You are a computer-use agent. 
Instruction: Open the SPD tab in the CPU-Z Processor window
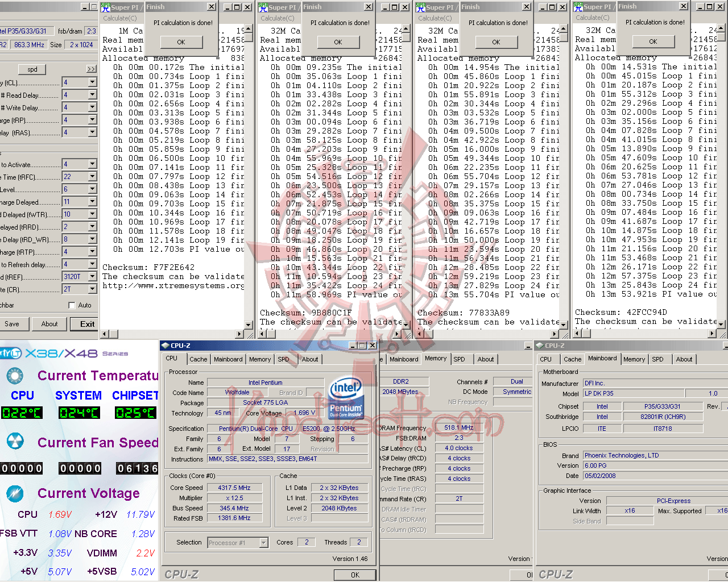click(284, 359)
